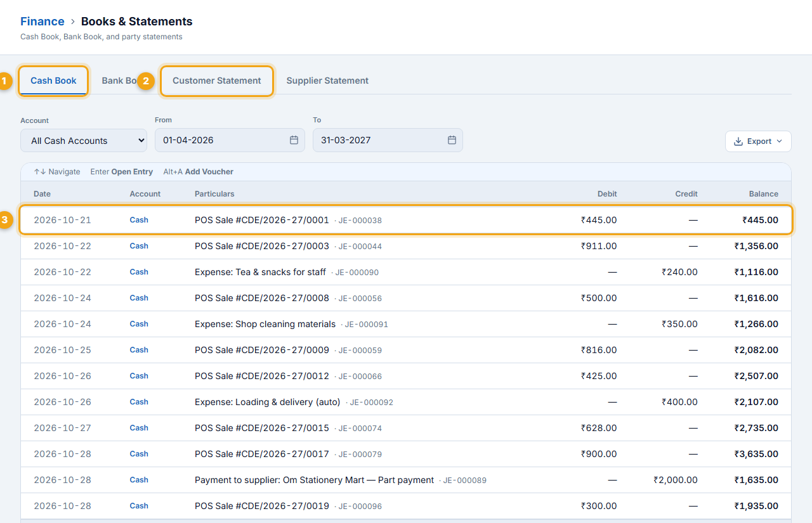
Task: Click journal reference JE-000056
Action: [360, 299]
